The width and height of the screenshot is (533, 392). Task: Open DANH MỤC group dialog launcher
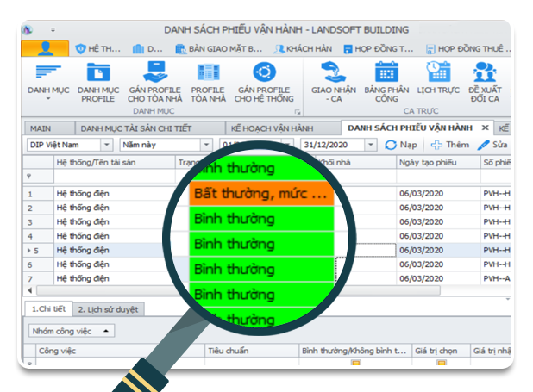pos(298,112)
